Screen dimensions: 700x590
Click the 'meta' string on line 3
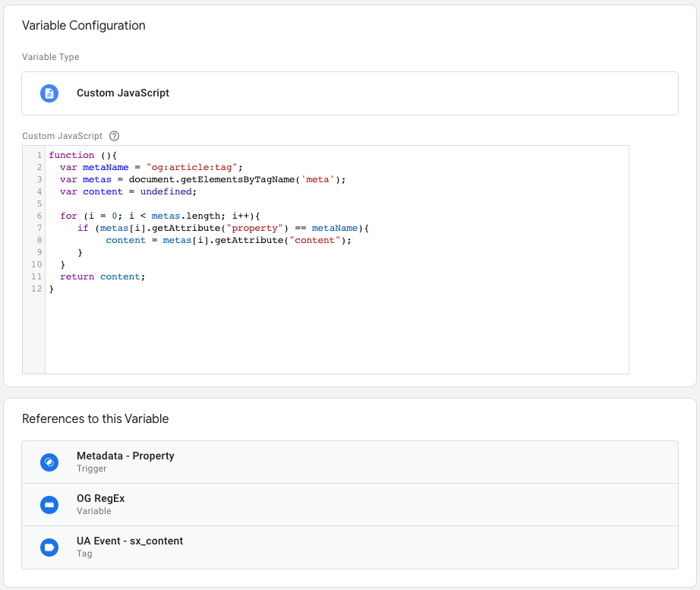coord(317,179)
